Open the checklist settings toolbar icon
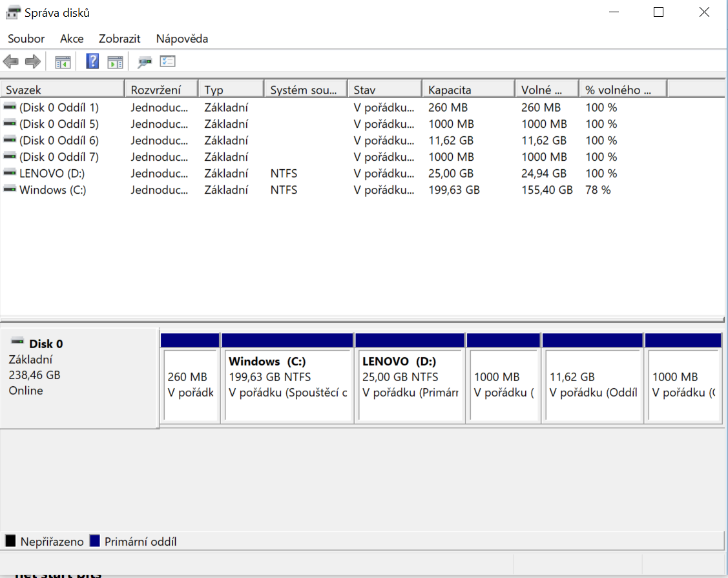The width and height of the screenshot is (728, 578). [168, 62]
